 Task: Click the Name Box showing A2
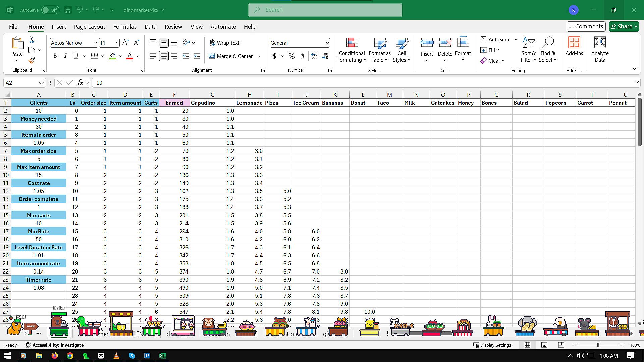[20, 83]
